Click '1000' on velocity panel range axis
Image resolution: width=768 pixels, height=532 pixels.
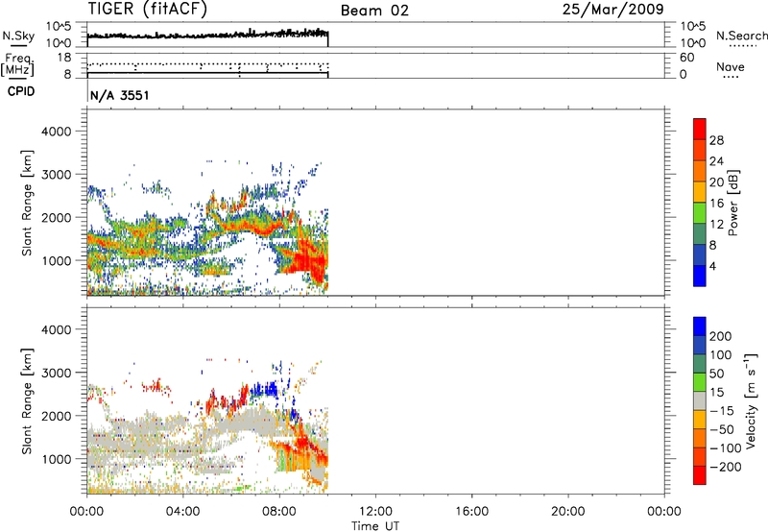[57, 459]
